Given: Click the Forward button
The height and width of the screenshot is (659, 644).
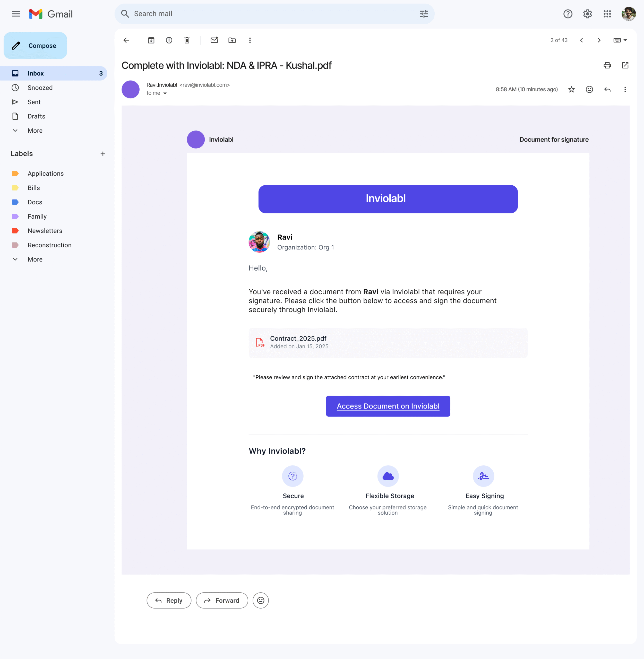Looking at the screenshot, I should pyautogui.click(x=221, y=600).
